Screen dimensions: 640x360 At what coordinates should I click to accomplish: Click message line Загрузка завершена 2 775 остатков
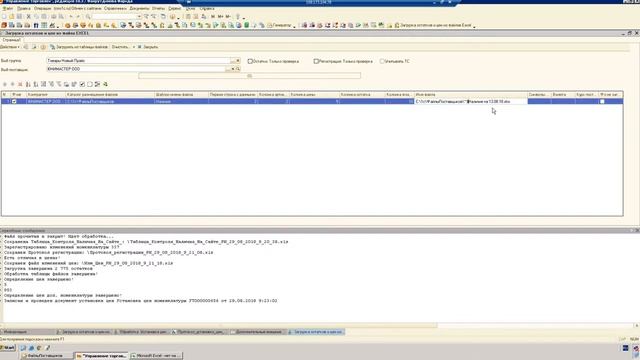tap(48, 269)
